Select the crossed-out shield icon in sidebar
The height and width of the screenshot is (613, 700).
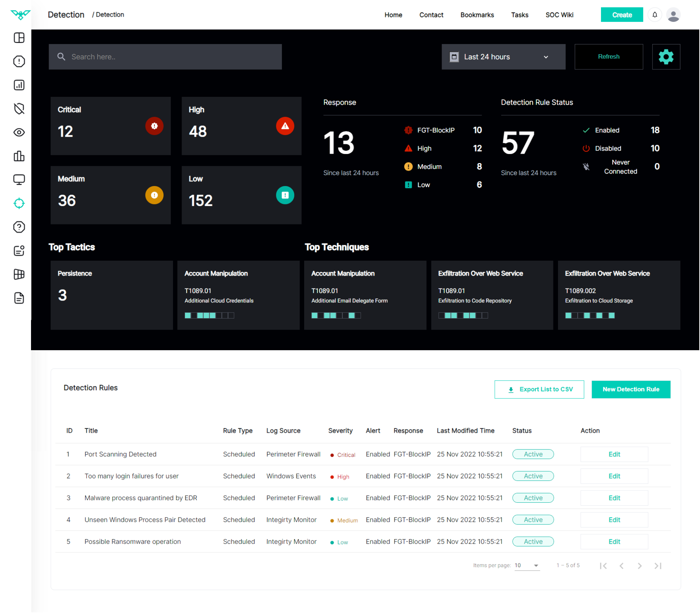(x=19, y=109)
